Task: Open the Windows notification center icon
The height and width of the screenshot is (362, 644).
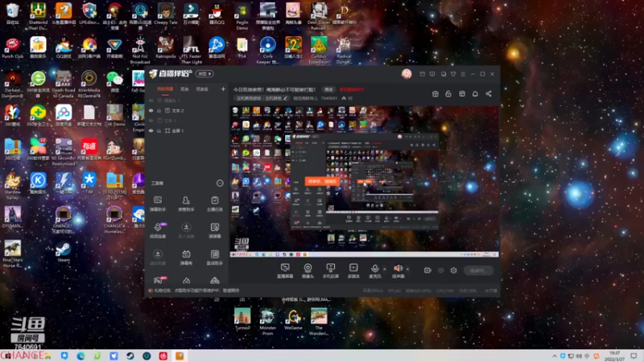Action: click(x=634, y=356)
